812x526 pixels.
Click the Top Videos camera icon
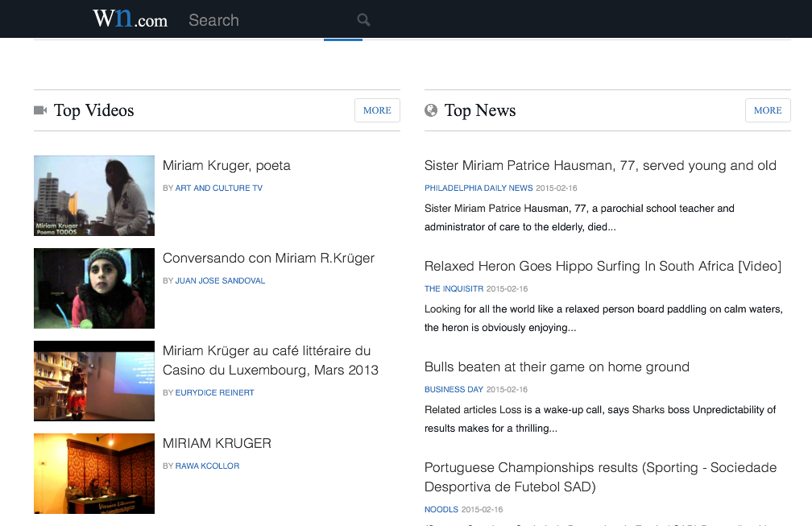click(x=40, y=110)
